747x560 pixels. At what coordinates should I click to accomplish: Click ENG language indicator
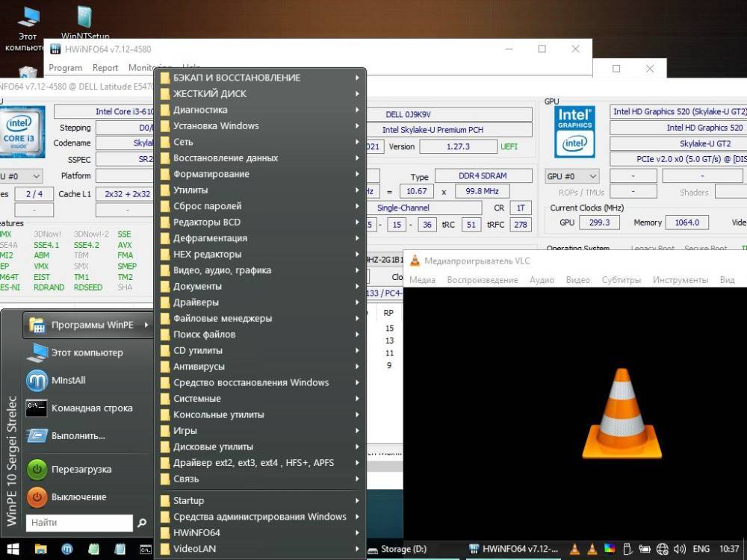pos(701,549)
